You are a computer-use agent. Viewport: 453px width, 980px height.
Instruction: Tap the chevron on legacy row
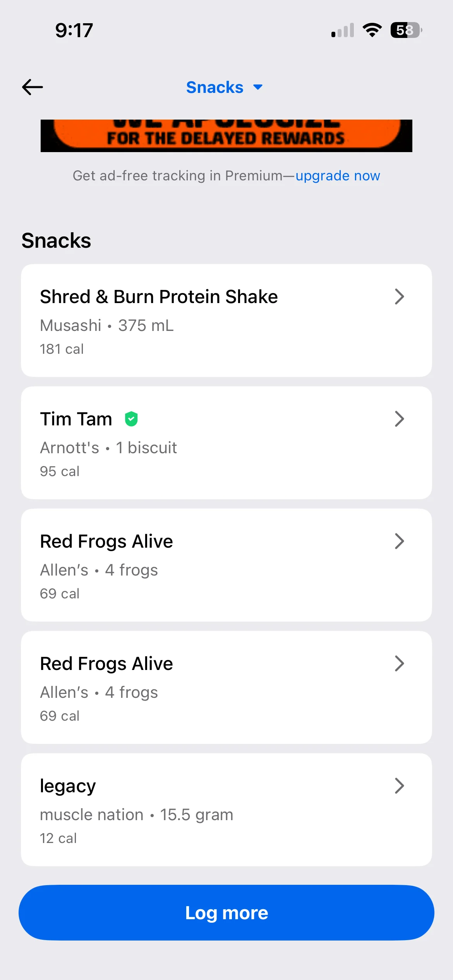coord(399,786)
